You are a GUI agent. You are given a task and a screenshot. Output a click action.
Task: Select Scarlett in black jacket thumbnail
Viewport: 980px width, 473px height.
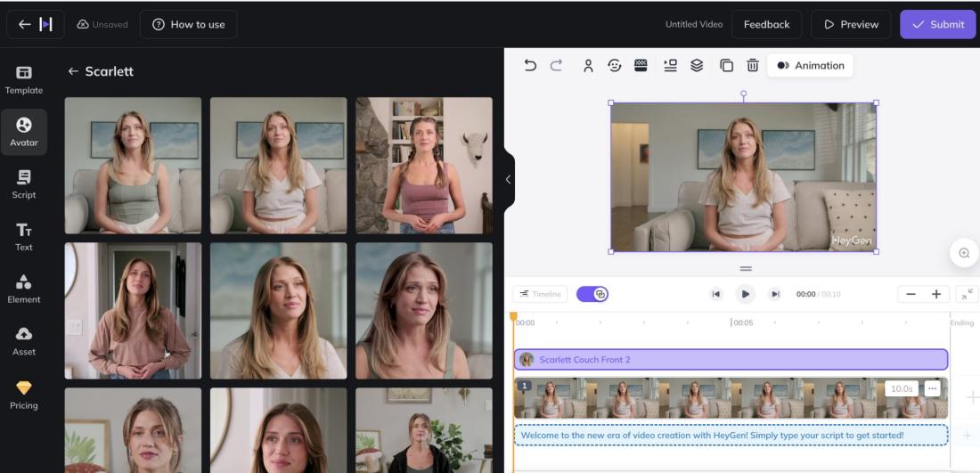tap(424, 430)
